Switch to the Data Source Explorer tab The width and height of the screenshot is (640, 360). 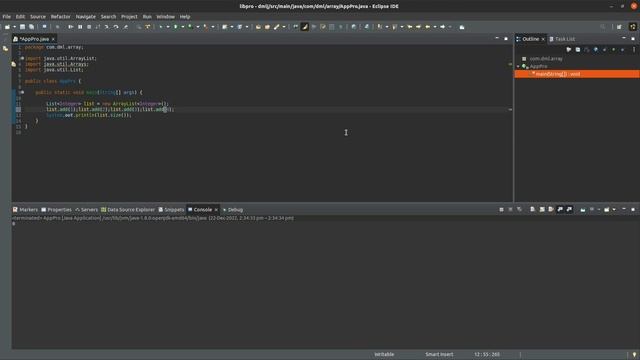click(128, 210)
